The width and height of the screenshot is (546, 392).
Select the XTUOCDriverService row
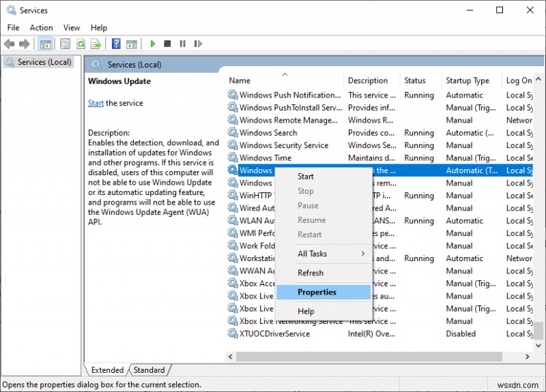coord(274,333)
